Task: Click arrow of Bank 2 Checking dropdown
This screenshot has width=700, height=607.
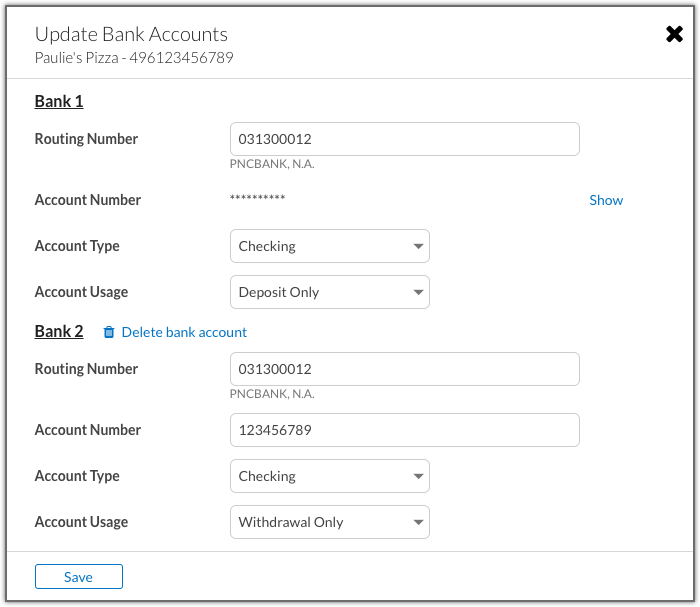Action: tap(418, 477)
